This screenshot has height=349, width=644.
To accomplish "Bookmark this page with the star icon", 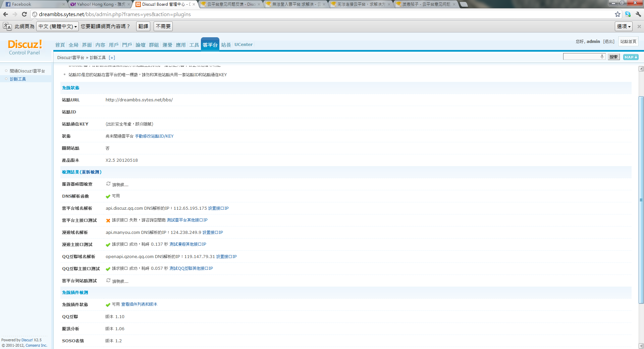I will (x=618, y=14).
